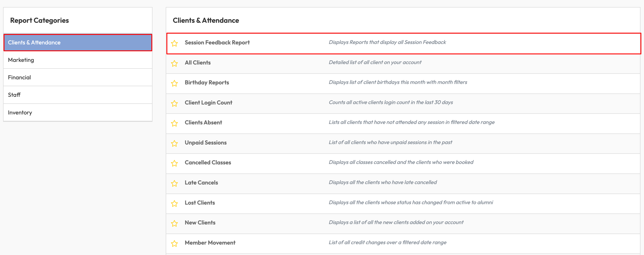The image size is (644, 255).
Task: Open the Late Cancels report
Action: (201, 183)
